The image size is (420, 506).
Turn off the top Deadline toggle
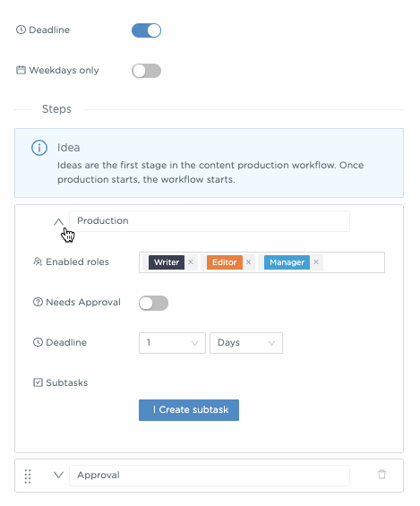tap(147, 30)
